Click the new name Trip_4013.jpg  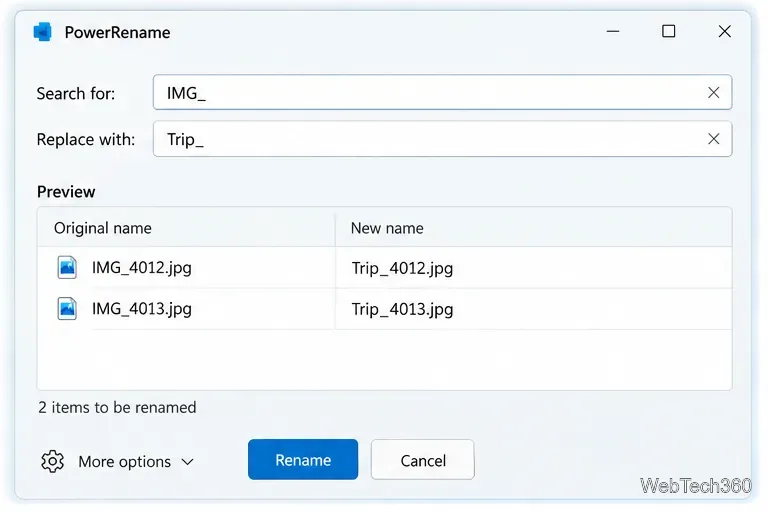coord(402,310)
